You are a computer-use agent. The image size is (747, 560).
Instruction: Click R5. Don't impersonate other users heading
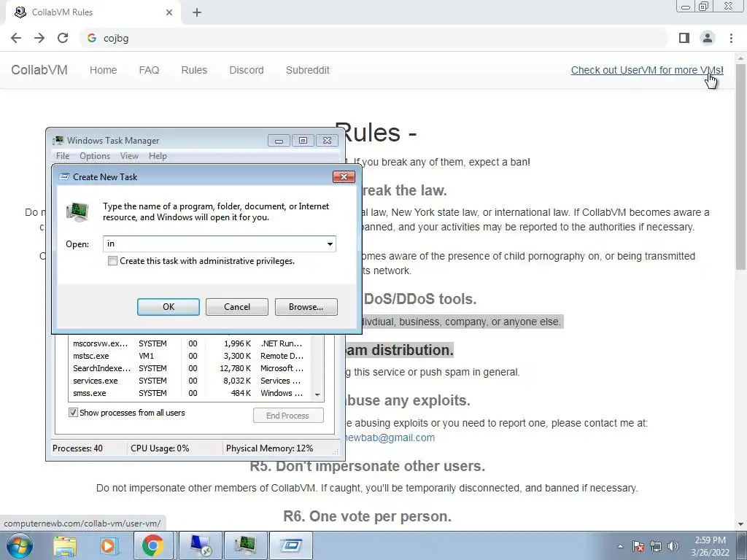coord(368,466)
